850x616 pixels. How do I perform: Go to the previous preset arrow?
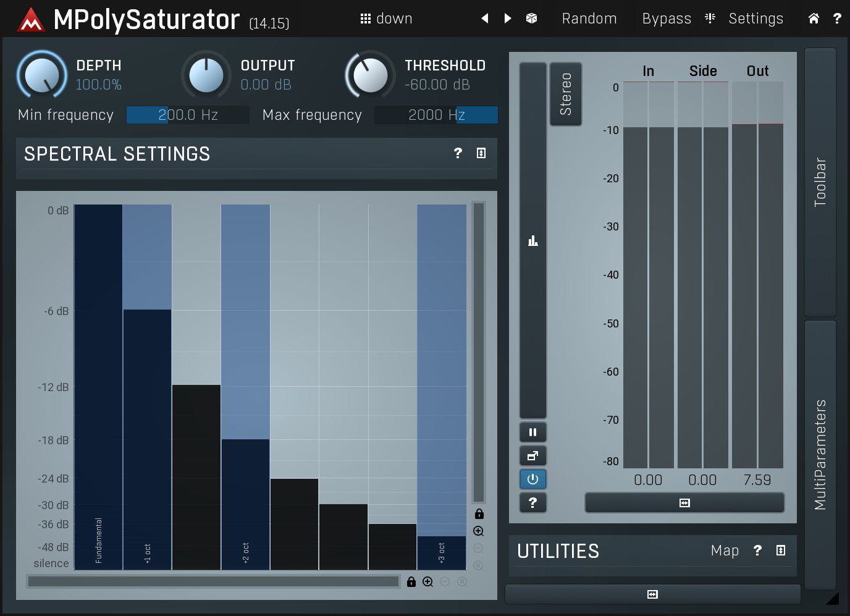485,19
